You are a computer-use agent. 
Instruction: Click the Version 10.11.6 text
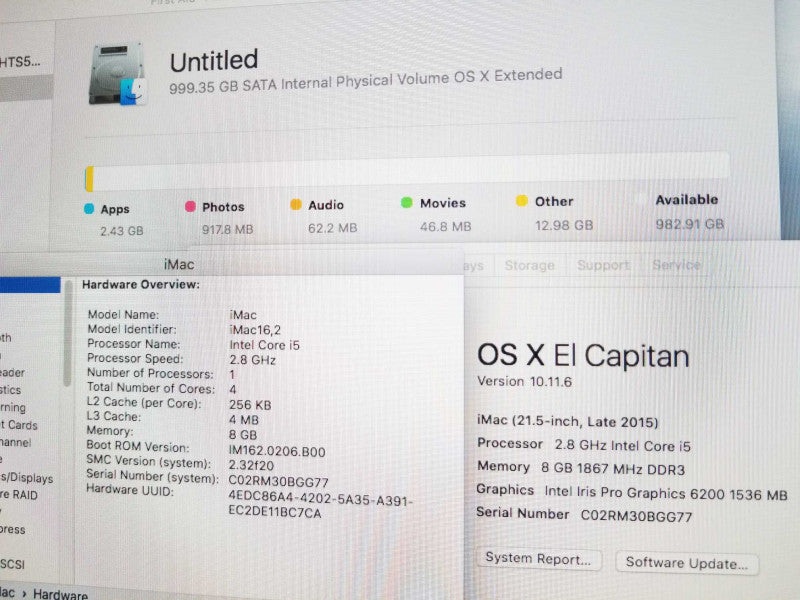(524, 381)
